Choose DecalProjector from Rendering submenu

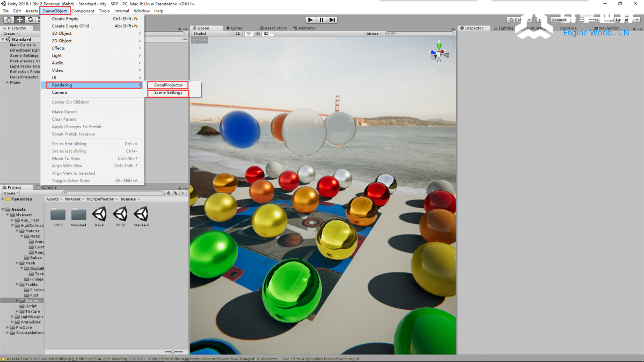pos(169,85)
